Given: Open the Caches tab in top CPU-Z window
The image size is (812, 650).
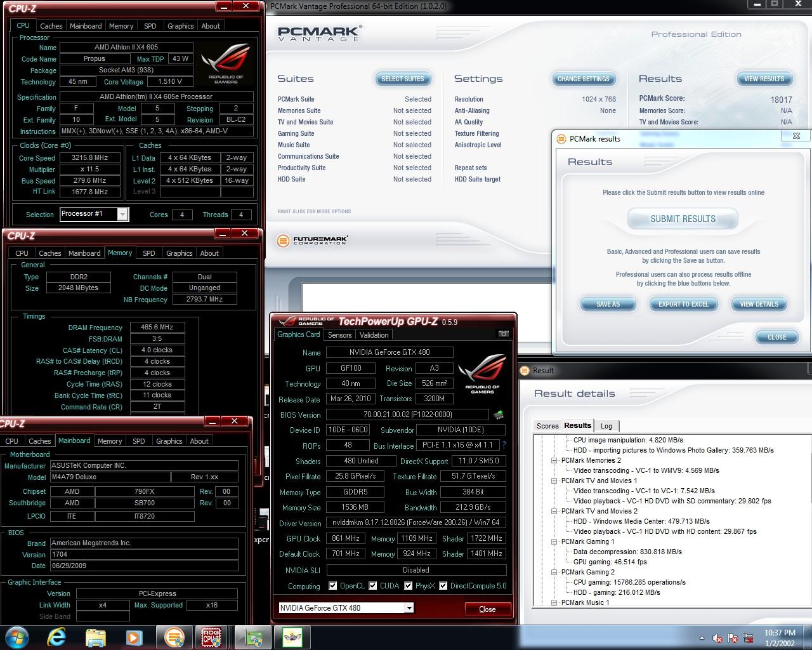Looking at the screenshot, I should click(x=51, y=26).
